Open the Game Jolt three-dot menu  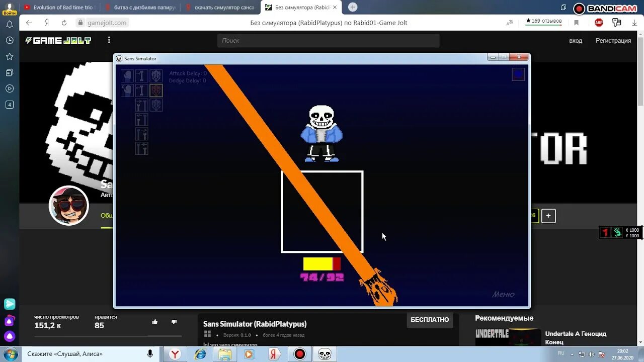(x=109, y=40)
